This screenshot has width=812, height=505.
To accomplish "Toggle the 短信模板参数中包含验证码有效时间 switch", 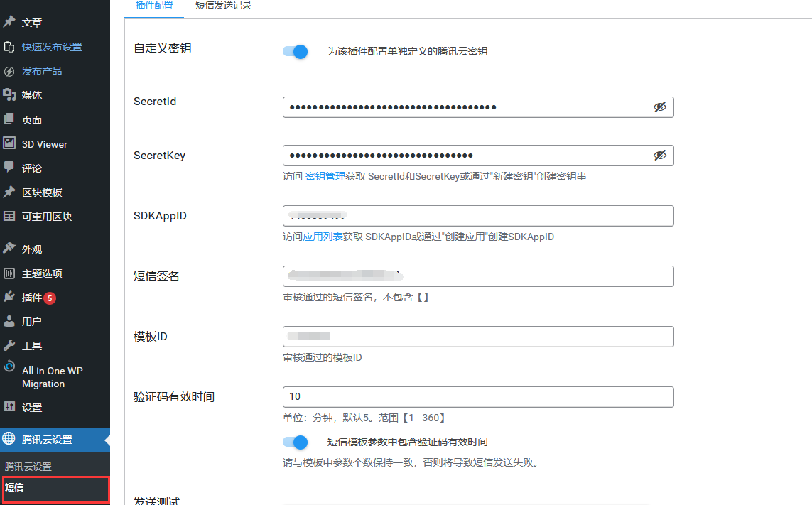I will 294,442.
